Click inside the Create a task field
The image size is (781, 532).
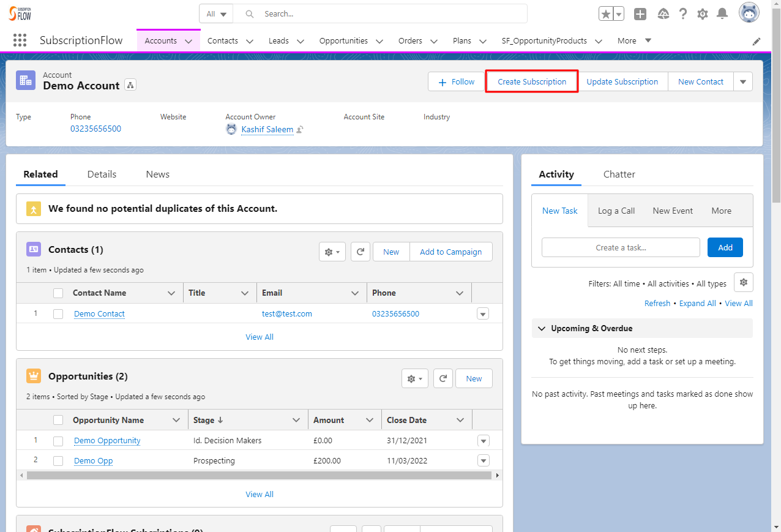pos(620,247)
